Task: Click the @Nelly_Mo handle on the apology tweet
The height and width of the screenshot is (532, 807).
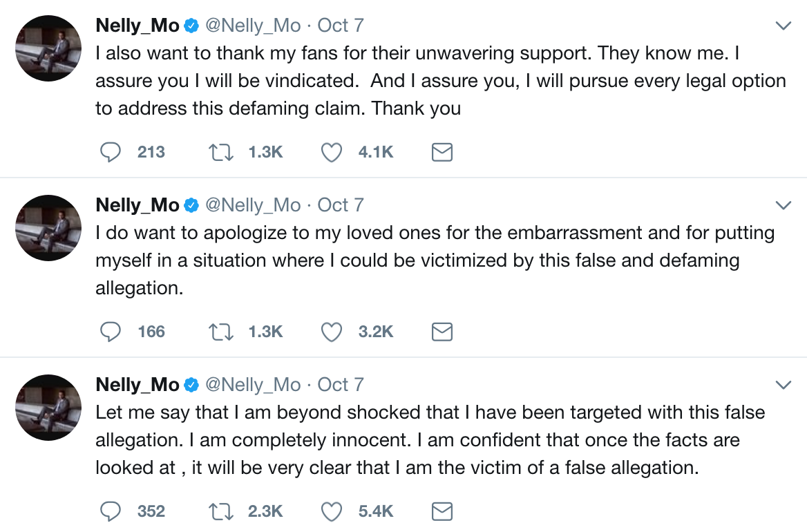Action: [x=253, y=206]
